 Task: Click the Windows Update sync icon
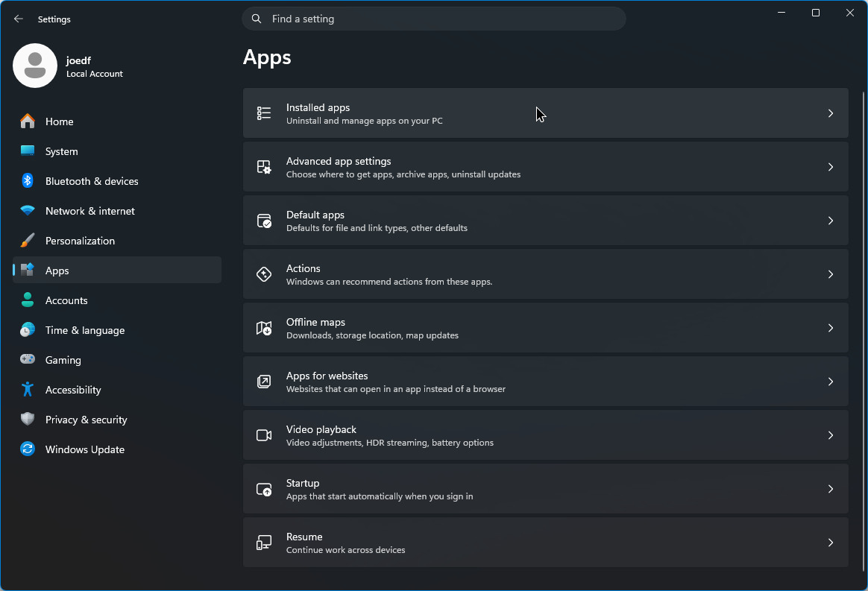[28, 449]
